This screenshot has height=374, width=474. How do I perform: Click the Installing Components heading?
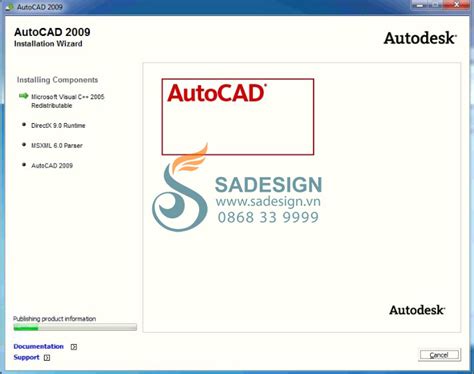pyautogui.click(x=57, y=80)
